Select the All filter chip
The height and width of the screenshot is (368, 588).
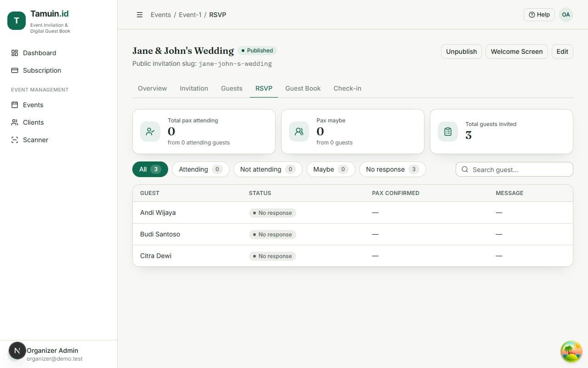pyautogui.click(x=150, y=169)
